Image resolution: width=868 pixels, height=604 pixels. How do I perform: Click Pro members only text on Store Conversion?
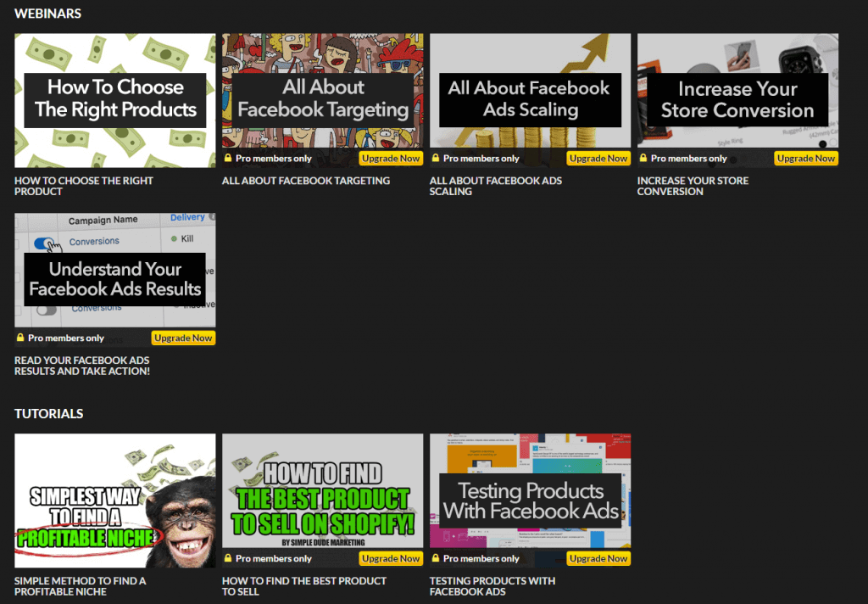pyautogui.click(x=688, y=159)
